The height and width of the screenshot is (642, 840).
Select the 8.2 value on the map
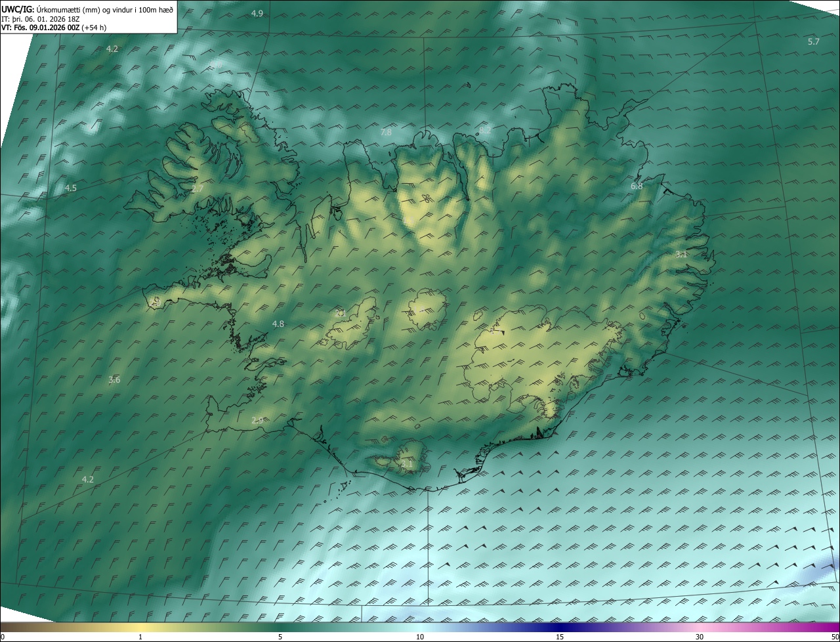pos(485,131)
